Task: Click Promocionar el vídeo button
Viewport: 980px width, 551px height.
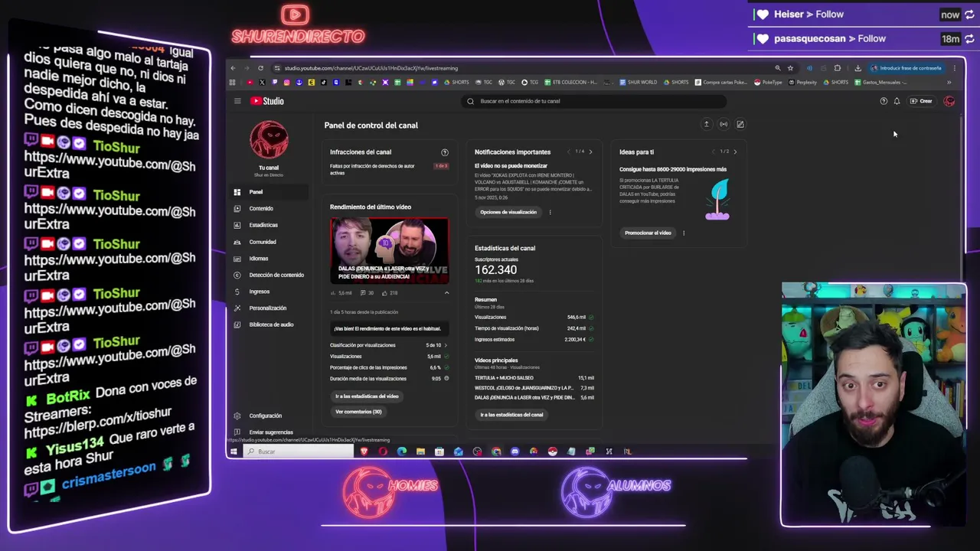Action: point(648,233)
